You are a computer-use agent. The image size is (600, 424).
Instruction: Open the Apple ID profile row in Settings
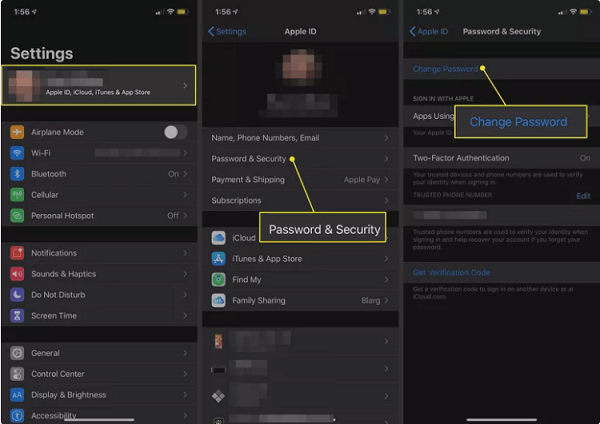99,85
